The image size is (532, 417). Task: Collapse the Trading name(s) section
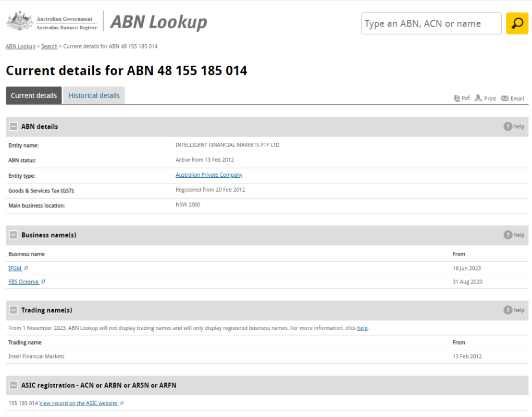pyautogui.click(x=13, y=310)
